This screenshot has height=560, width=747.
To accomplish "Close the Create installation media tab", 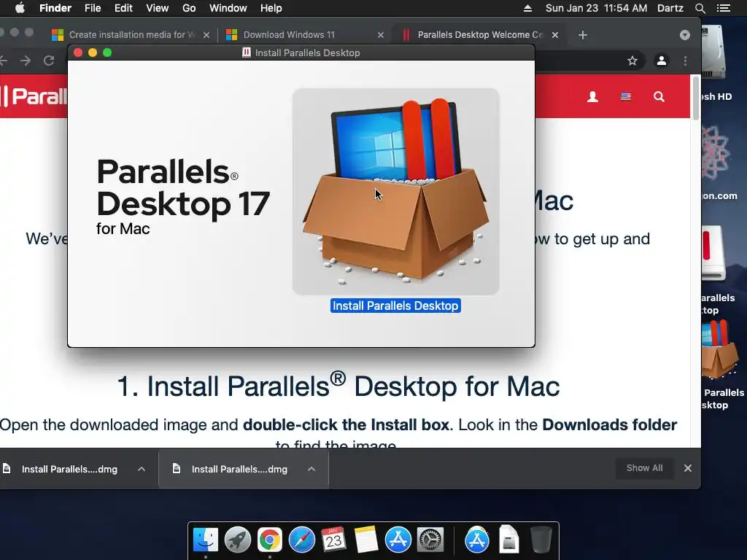I will (x=206, y=35).
